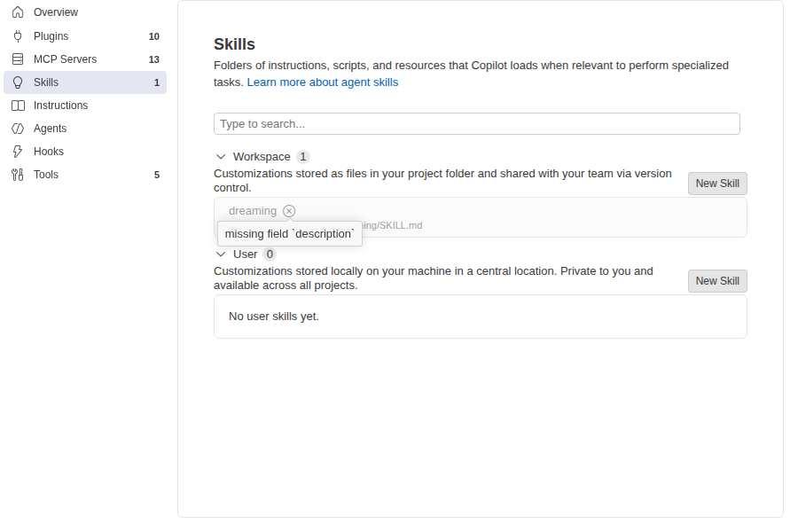The image size is (798, 532).
Task: Select the dreaming skill entry
Action: coord(480,217)
